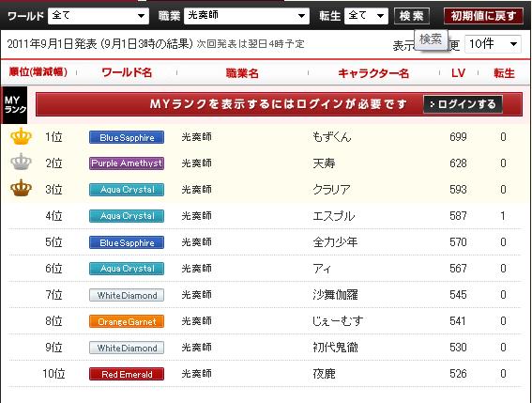Click the 4位 rank label
The height and width of the screenshot is (403, 532).
[x=53, y=216]
